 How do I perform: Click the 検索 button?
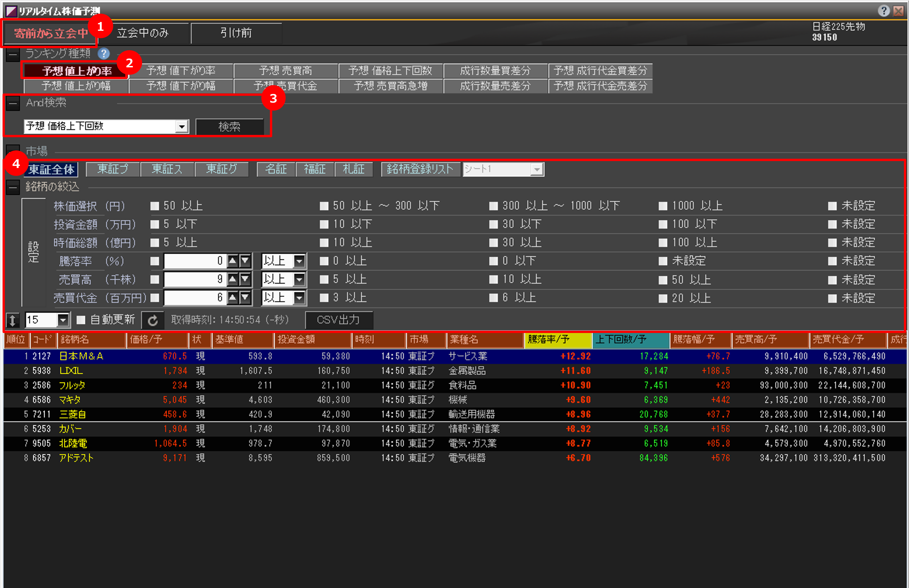pyautogui.click(x=230, y=127)
